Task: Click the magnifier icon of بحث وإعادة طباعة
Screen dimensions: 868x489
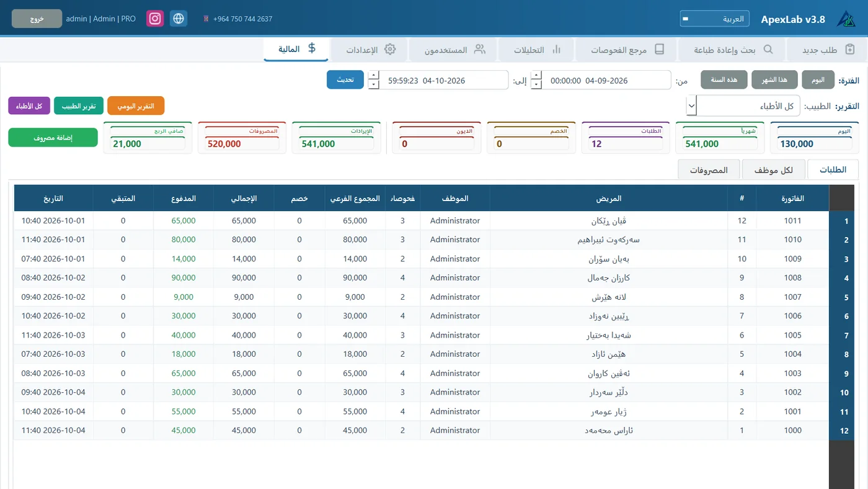Action: point(768,49)
